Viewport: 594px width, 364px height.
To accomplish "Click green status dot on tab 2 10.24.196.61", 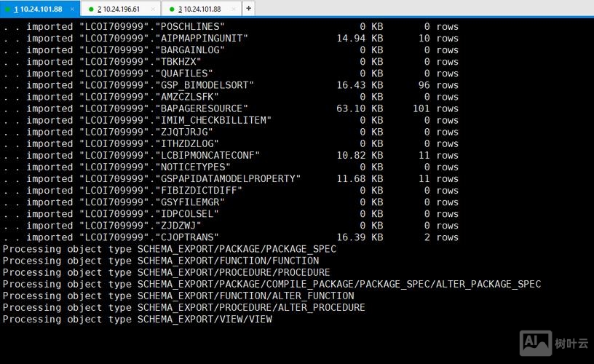I will [x=91, y=9].
